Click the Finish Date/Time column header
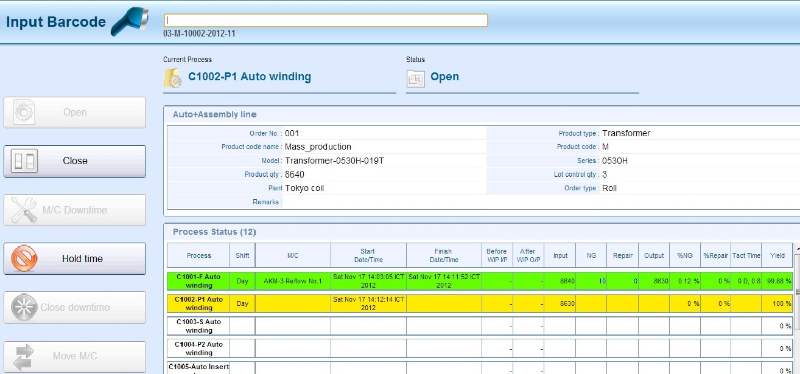Screen dimensions: 800x374 tap(443, 256)
